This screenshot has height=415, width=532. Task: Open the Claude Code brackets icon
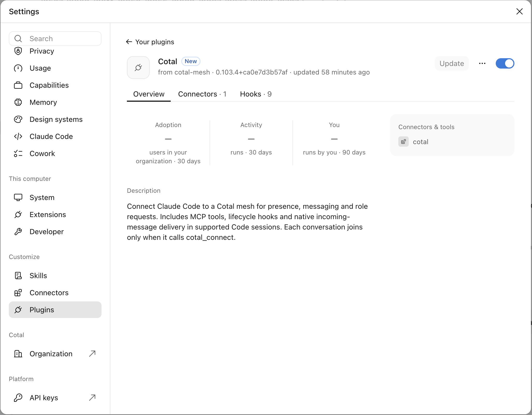coord(18,136)
